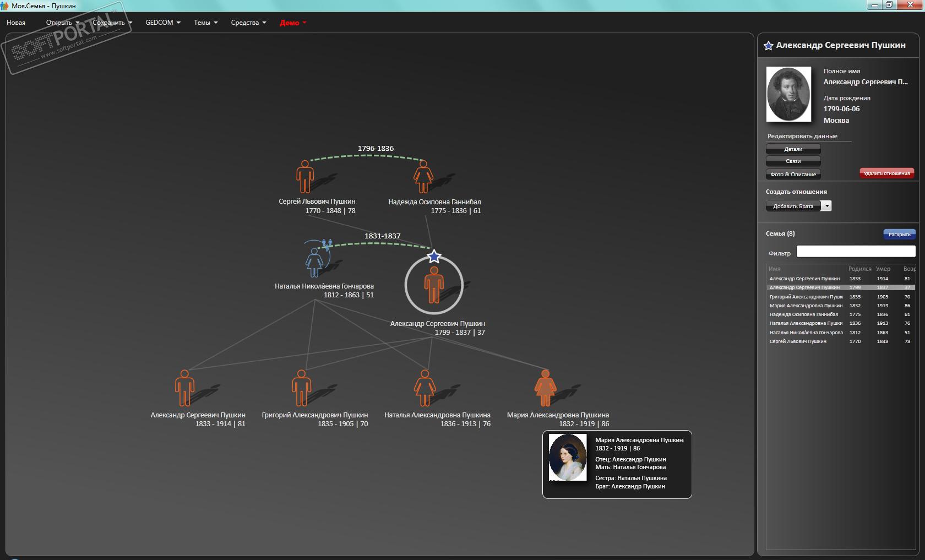Select Надежда Осиповна Ганнибал's figure icon
This screenshot has height=560, width=925.
423,177
